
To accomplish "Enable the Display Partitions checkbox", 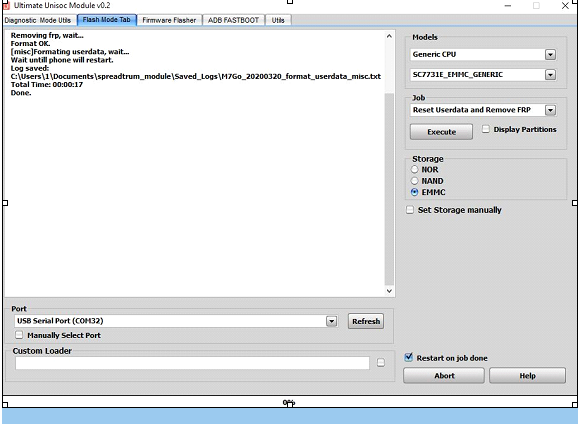I will coord(486,129).
